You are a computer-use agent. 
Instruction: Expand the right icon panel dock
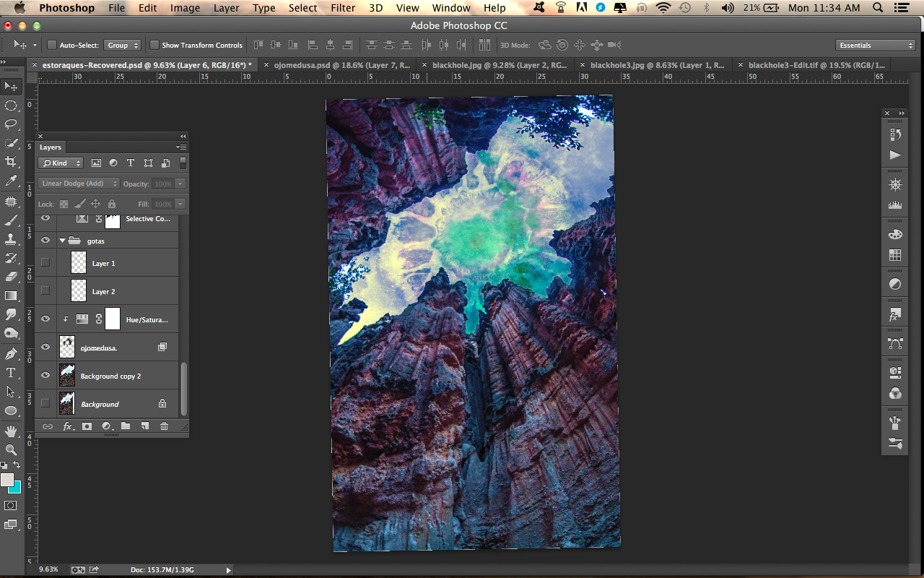pos(901,113)
